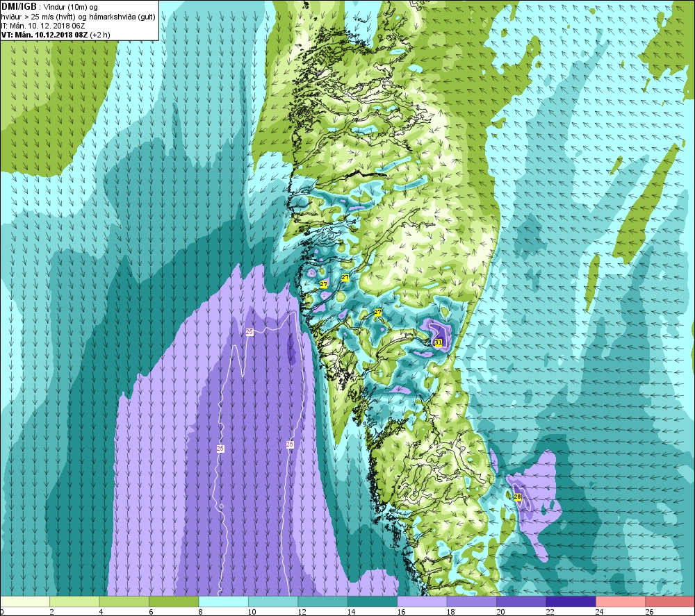Click the legend scale number 24

(x=600, y=612)
